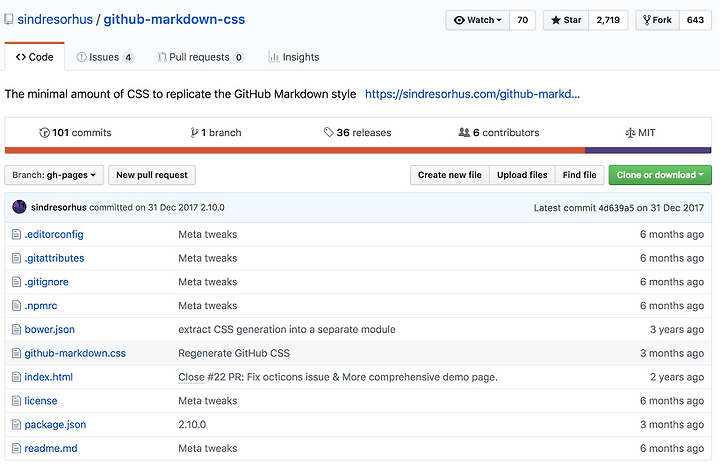720x467 pixels.
Task: Expand the Clone or download menu
Action: [660, 175]
